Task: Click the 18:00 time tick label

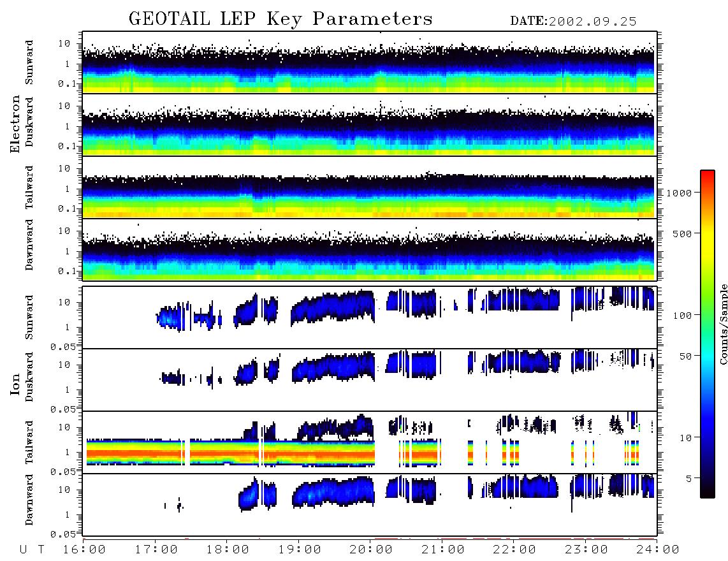Action: [x=228, y=550]
